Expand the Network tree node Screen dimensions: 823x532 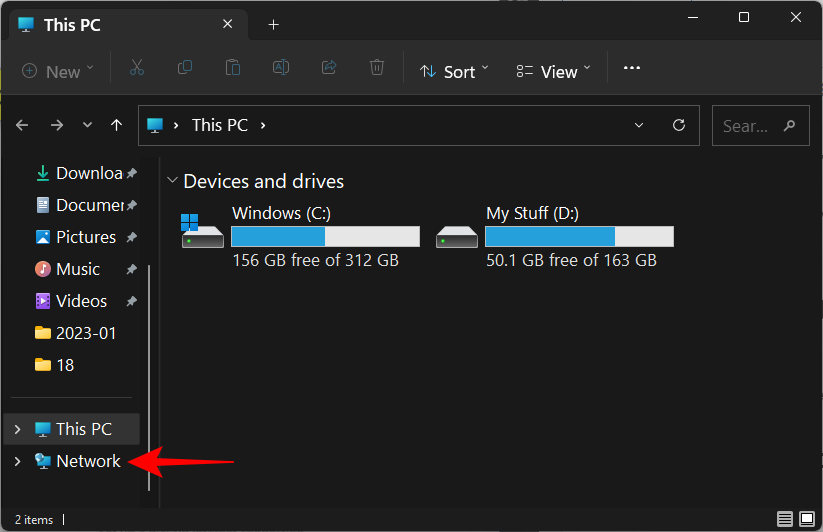coord(16,461)
